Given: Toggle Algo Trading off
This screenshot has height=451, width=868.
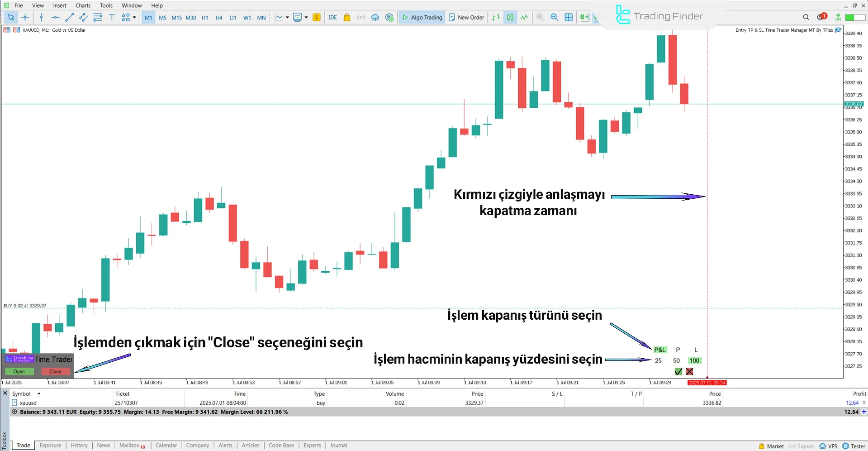Looking at the screenshot, I should [x=422, y=17].
